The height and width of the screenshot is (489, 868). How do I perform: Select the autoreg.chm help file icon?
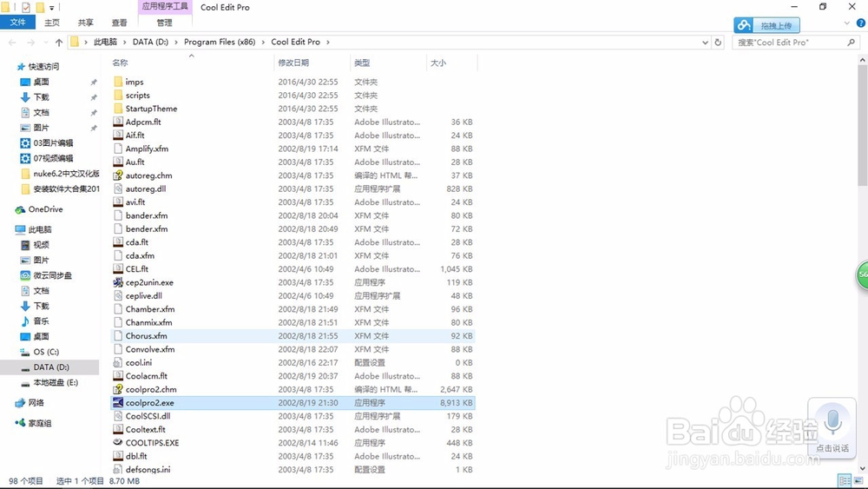(118, 175)
